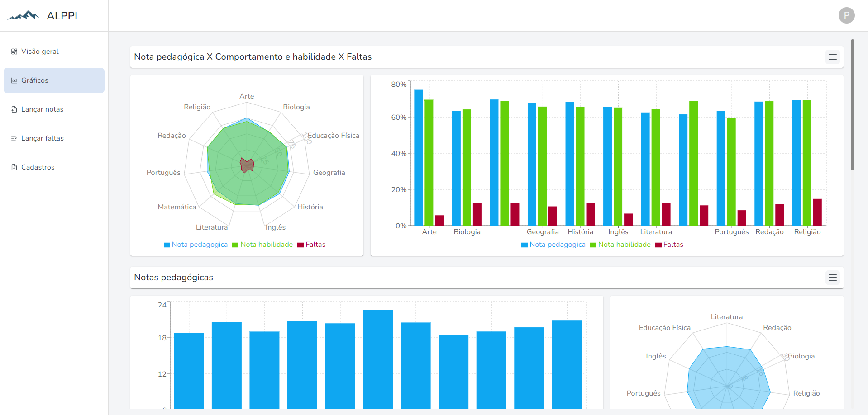This screenshot has width=868, height=415.
Task: Click the Literatura label on lower radar chart
Action: 727,317
